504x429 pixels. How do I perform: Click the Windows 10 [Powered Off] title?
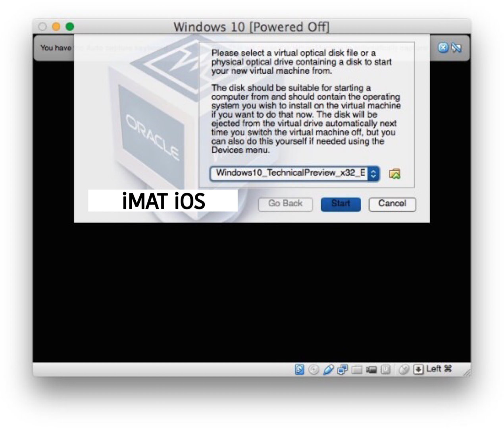point(251,27)
